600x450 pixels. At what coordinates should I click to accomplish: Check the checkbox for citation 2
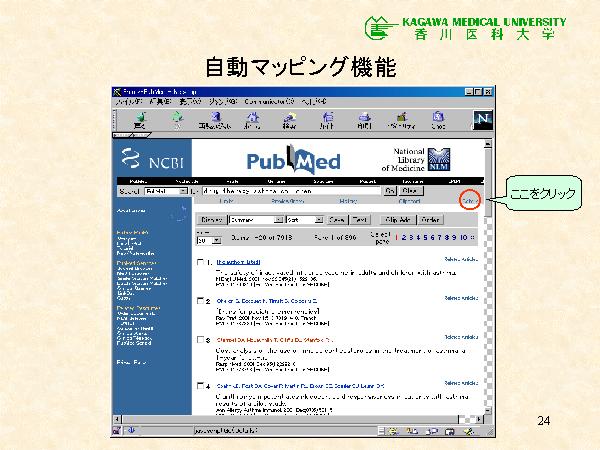200,301
